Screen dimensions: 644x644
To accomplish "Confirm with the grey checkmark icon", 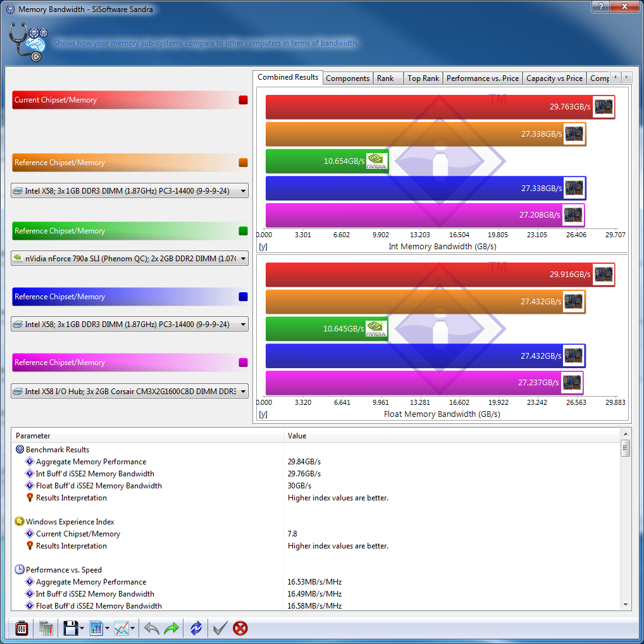I will click(x=220, y=628).
